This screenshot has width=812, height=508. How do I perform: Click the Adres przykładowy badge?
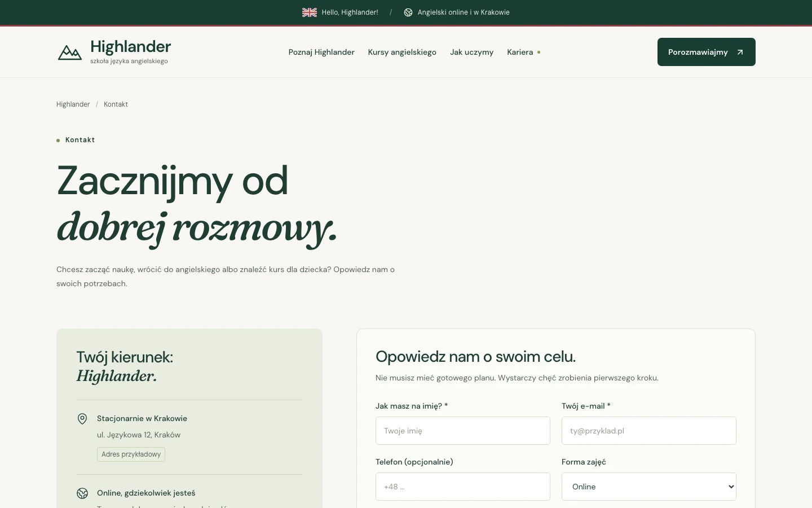coord(131,454)
